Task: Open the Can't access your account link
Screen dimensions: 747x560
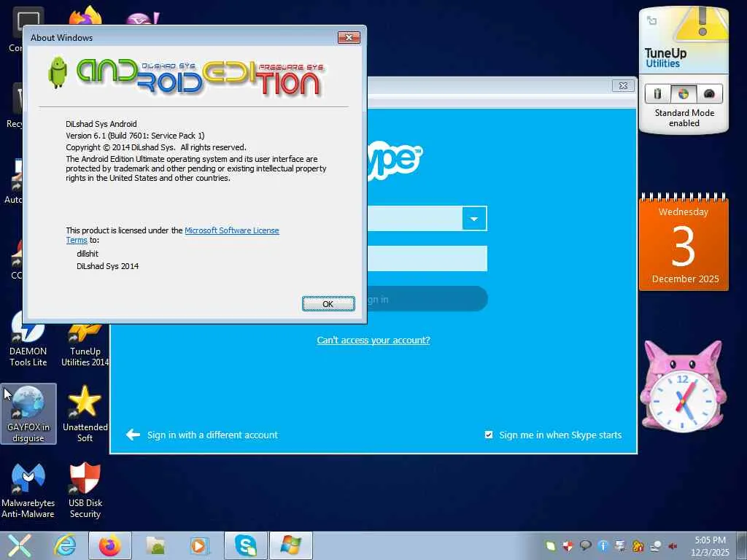Action: coord(373,340)
